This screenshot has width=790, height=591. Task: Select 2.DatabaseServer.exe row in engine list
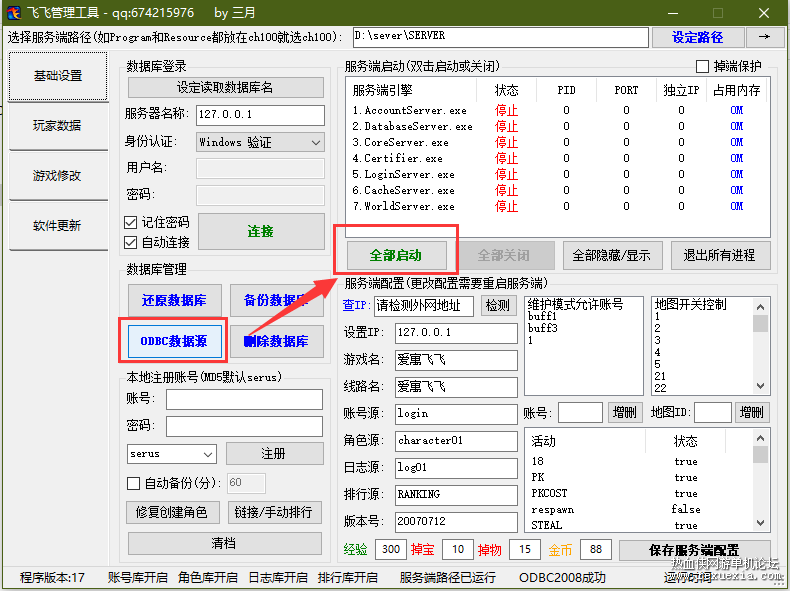point(558,126)
